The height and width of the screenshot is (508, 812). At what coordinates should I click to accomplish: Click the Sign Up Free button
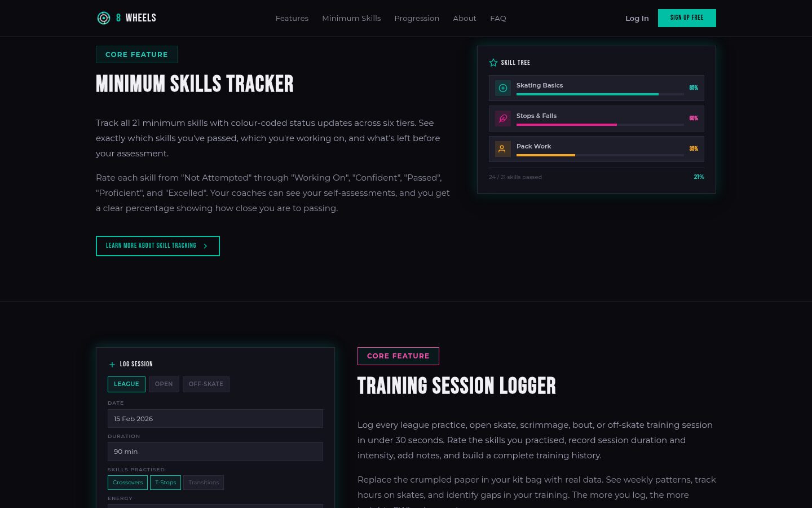click(687, 18)
